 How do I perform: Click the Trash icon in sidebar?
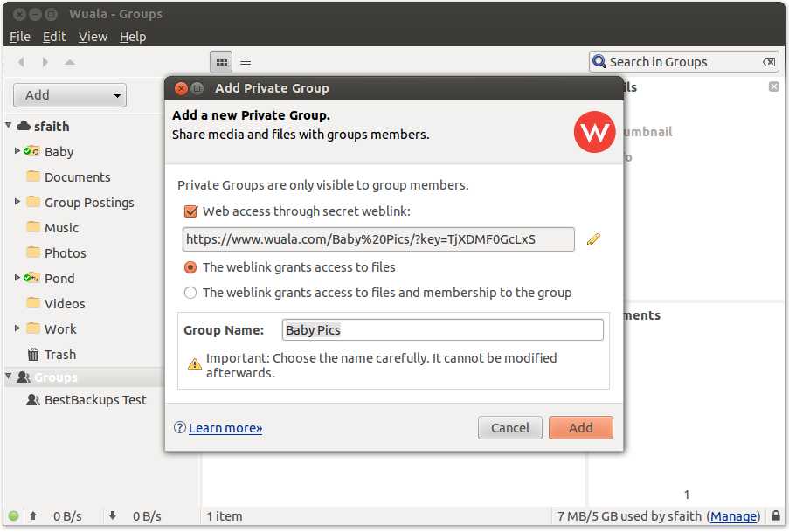[33, 355]
